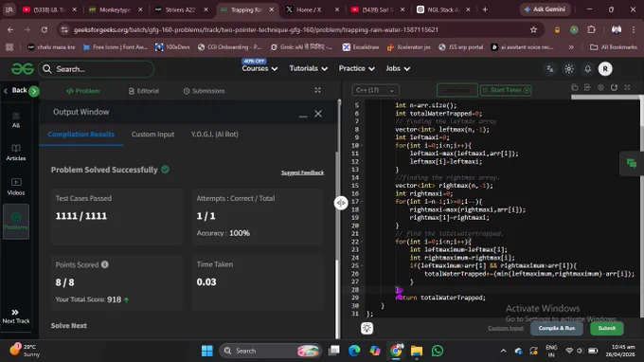Click the Points Scored info icon
This screenshot has width=644, height=362.
coord(105,264)
